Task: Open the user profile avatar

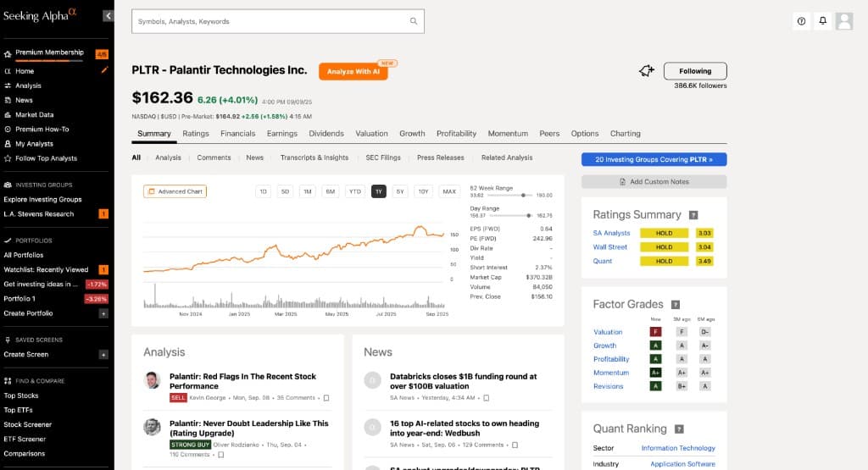Action: pyautogui.click(x=844, y=21)
